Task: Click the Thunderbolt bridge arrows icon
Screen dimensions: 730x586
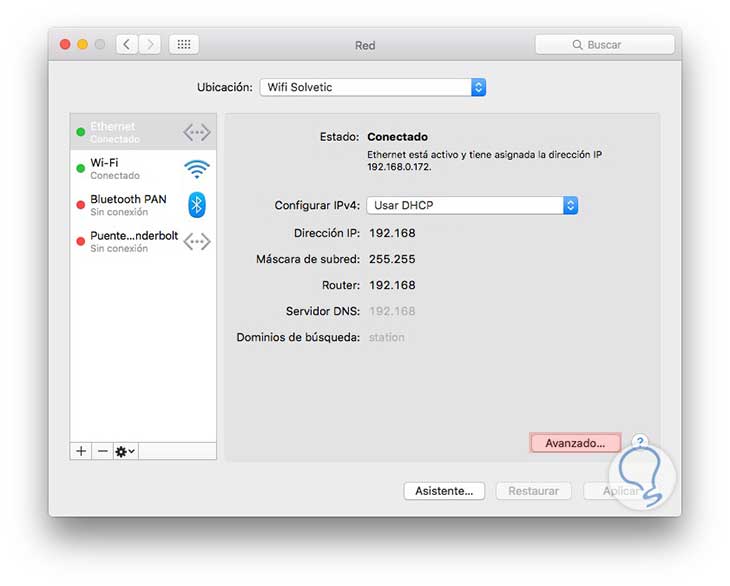Action: pos(197,242)
